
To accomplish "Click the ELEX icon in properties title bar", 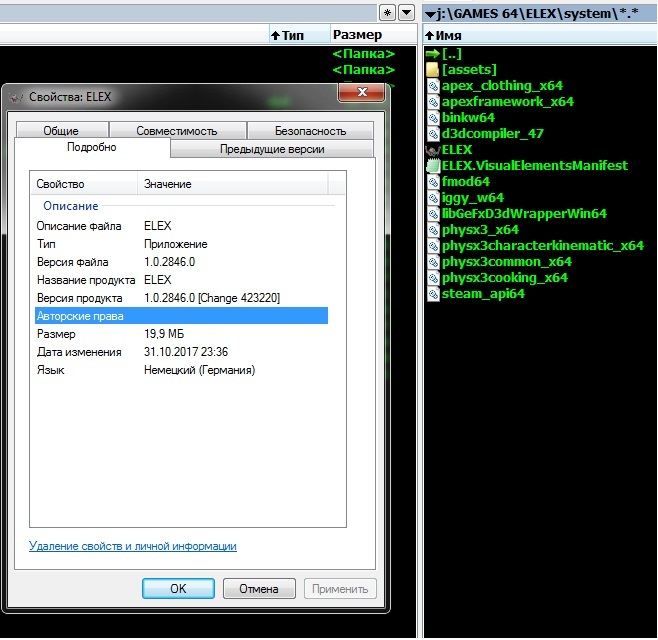I will 16,97.
